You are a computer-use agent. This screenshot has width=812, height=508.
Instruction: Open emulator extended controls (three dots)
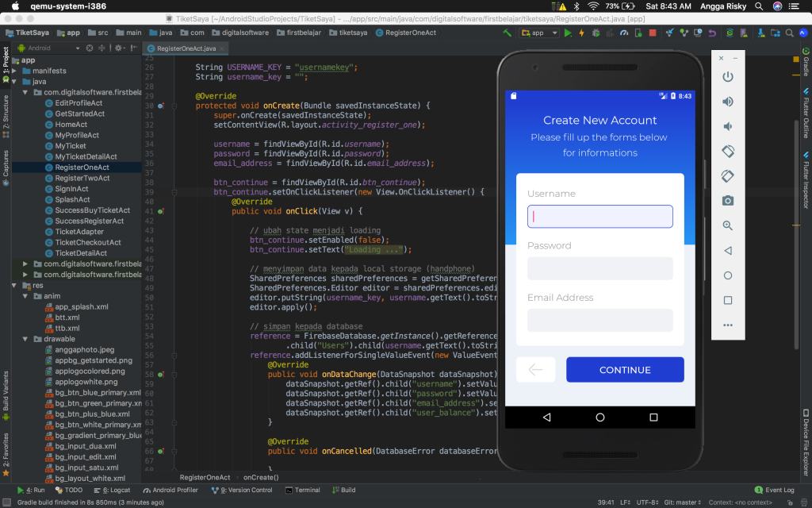click(x=728, y=325)
